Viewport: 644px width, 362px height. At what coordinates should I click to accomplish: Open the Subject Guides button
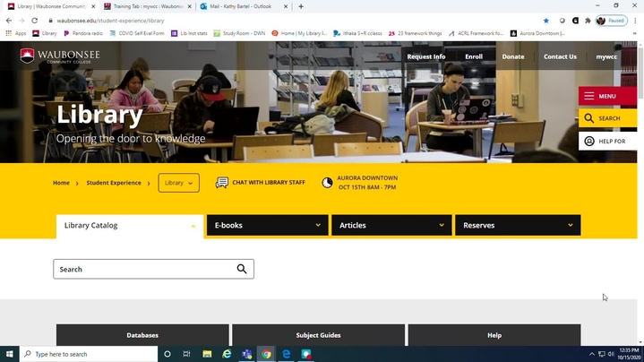pyautogui.click(x=318, y=335)
